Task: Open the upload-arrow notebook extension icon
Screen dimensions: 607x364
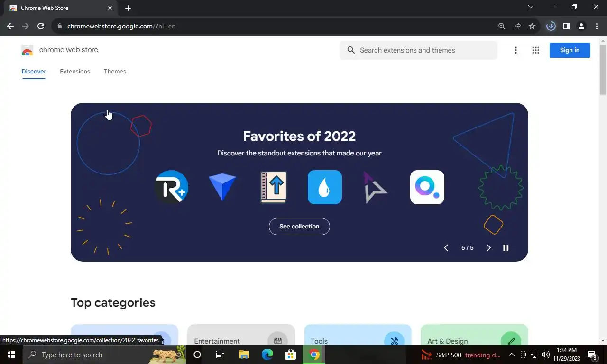Action: point(274,187)
